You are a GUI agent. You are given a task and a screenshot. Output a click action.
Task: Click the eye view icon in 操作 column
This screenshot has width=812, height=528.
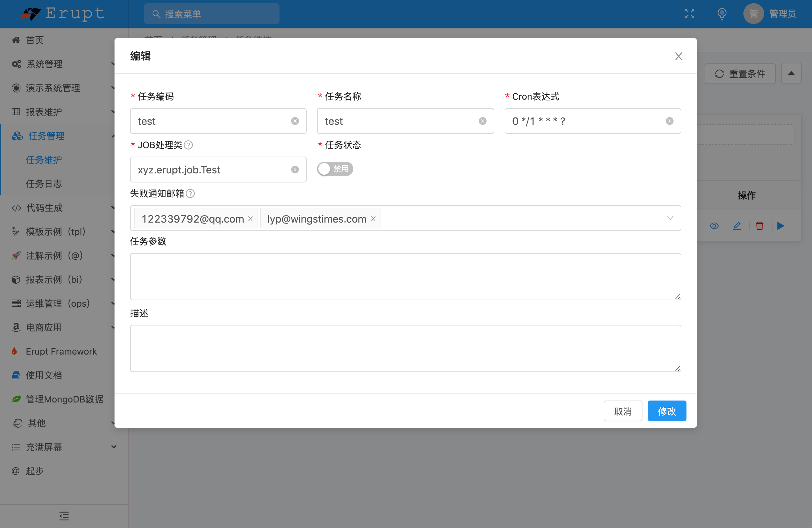(x=714, y=225)
